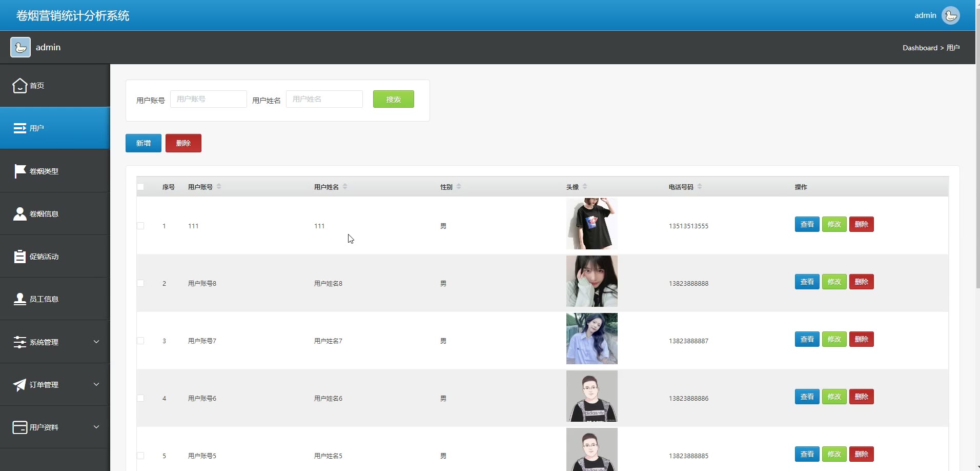Click the Dashboard breadcrumb link
Screen dimensions: 980x471
920,48
